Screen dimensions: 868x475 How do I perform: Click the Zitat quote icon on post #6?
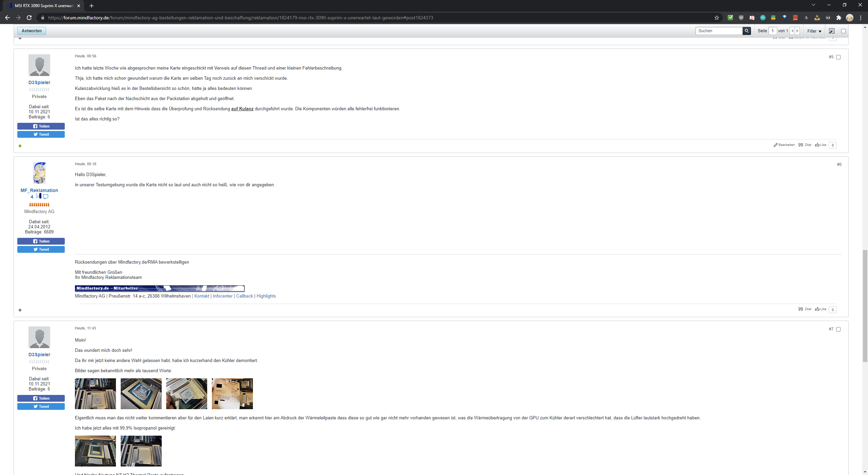[x=801, y=309]
